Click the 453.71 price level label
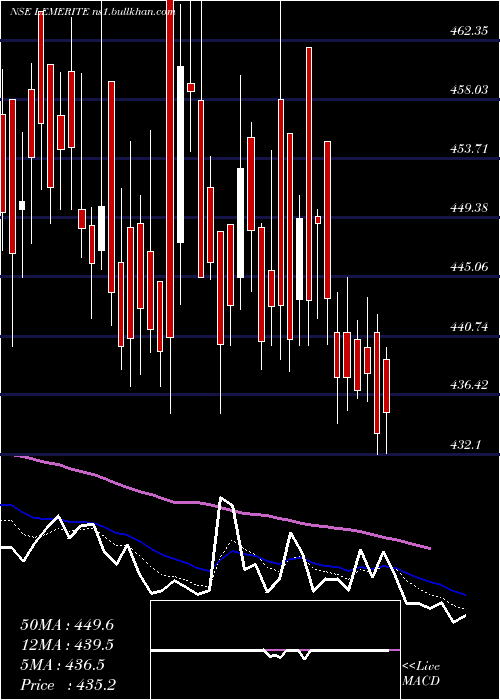 pyautogui.click(x=470, y=149)
